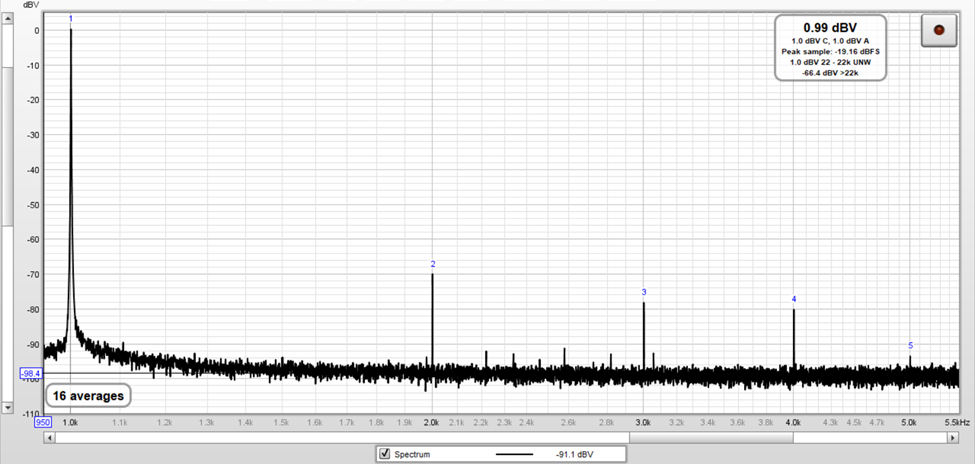Click the Spectrum legend label
975x464 pixels.
(411, 454)
